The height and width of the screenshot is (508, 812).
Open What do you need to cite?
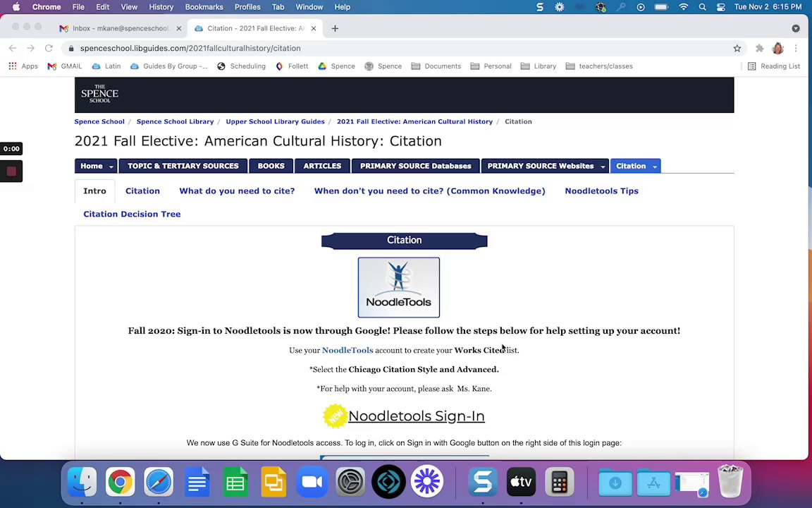point(237,190)
